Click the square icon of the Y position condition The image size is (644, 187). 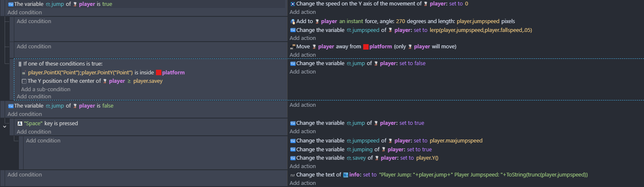pyautogui.click(x=24, y=81)
